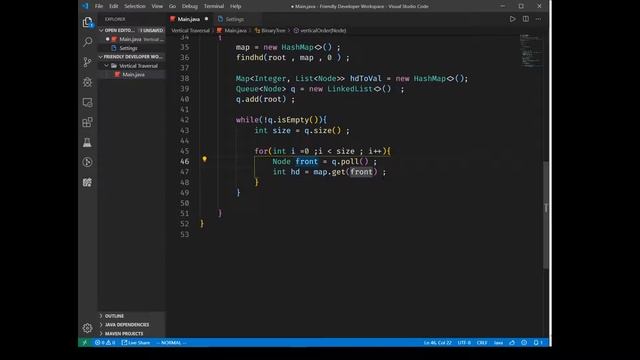Click the editor vertical scrollbar thumb
640x360 pixels.
point(546,215)
